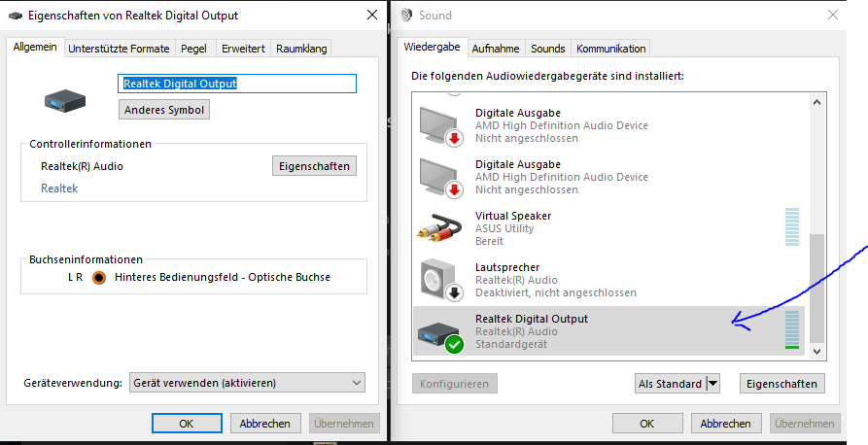Close the Sound window

tap(833, 15)
